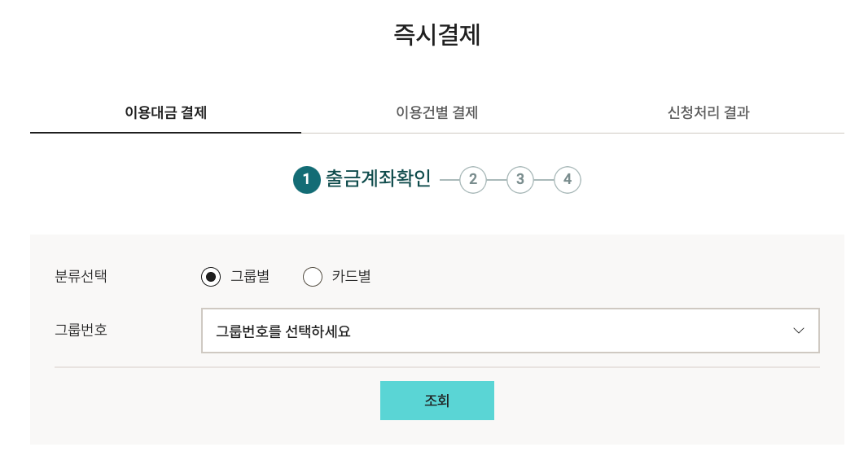
Task: Choose the 카드별 radio button
Action: [313, 277]
